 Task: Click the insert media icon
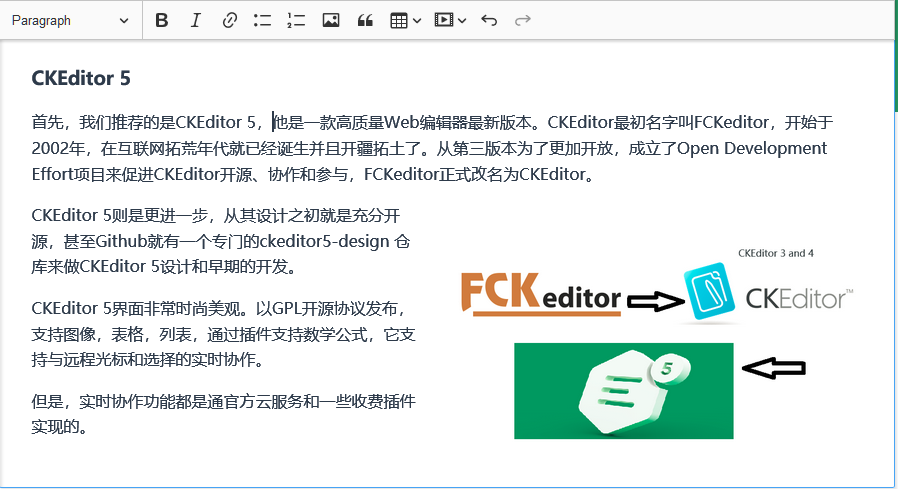(x=443, y=21)
